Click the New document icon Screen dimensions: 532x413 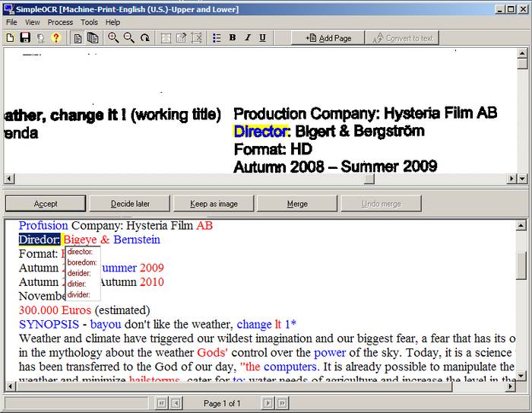[10, 38]
